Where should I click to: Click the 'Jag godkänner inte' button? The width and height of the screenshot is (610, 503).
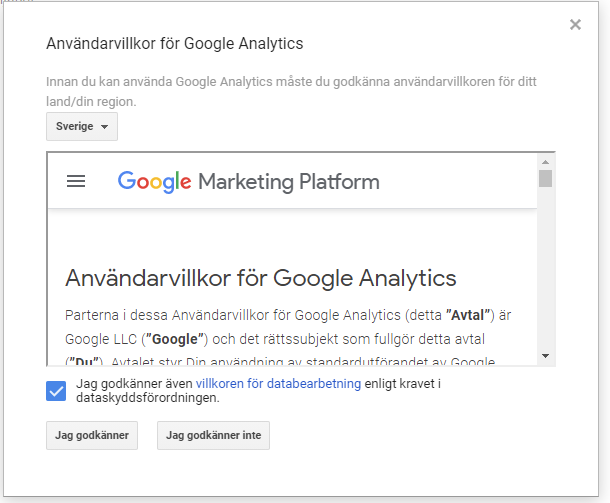click(213, 435)
